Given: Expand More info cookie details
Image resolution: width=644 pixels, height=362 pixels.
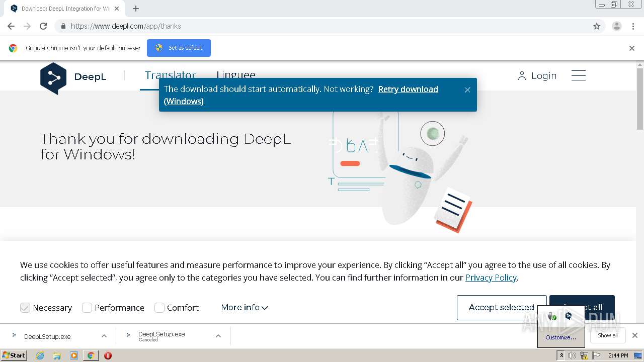Looking at the screenshot, I should coord(245,307).
